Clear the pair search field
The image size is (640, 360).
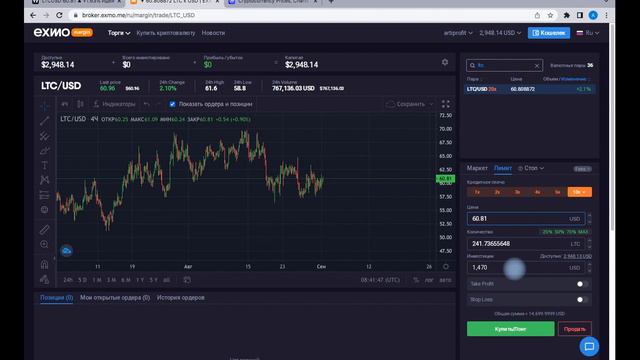click(x=537, y=65)
